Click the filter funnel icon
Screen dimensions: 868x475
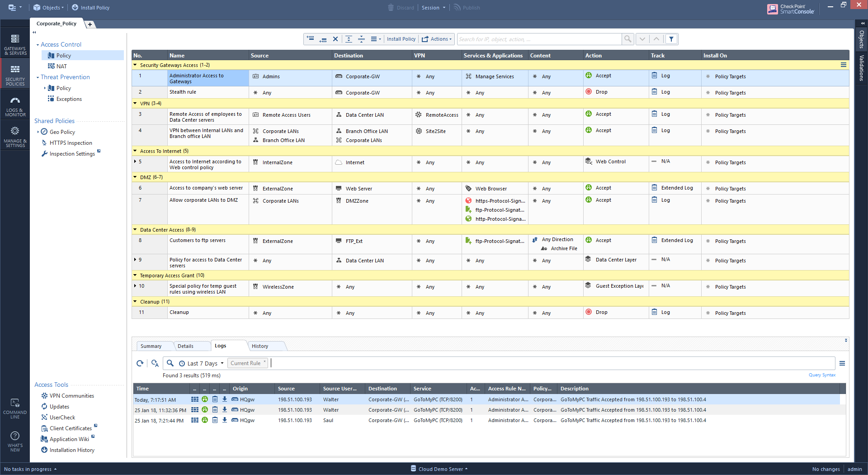671,39
